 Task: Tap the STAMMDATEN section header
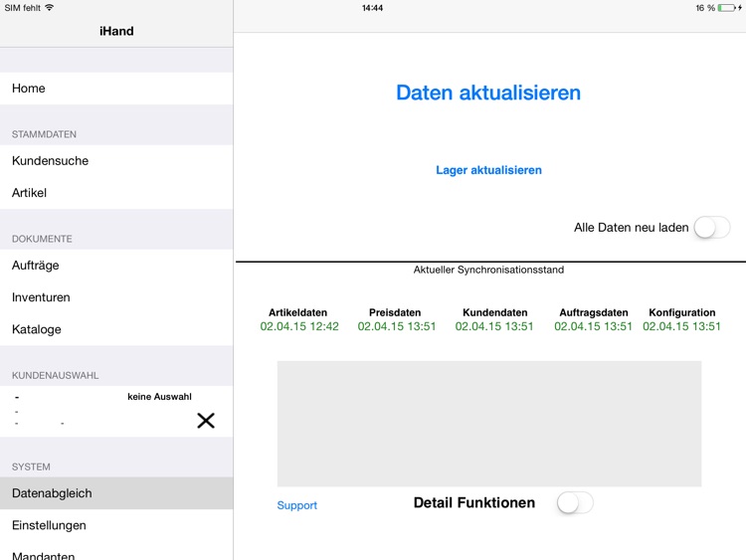tap(44, 134)
